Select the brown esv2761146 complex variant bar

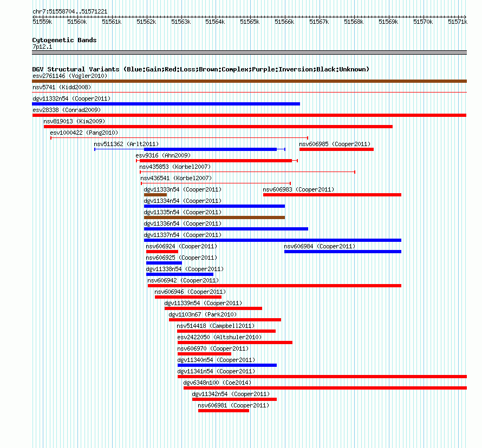[x=249, y=81]
